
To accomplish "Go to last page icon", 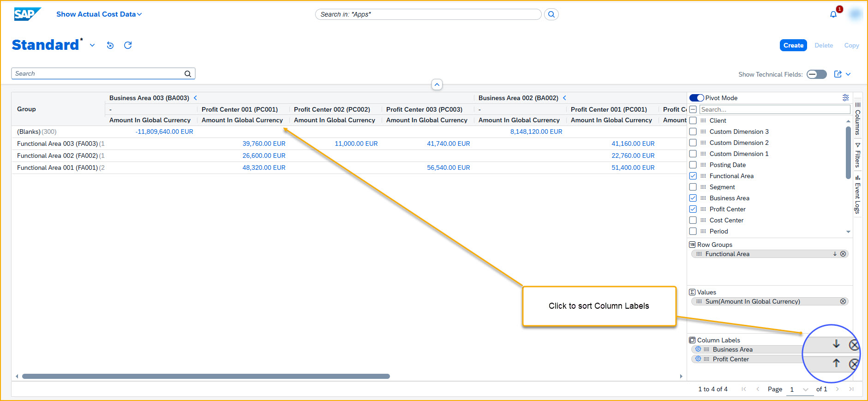I will pos(851,389).
